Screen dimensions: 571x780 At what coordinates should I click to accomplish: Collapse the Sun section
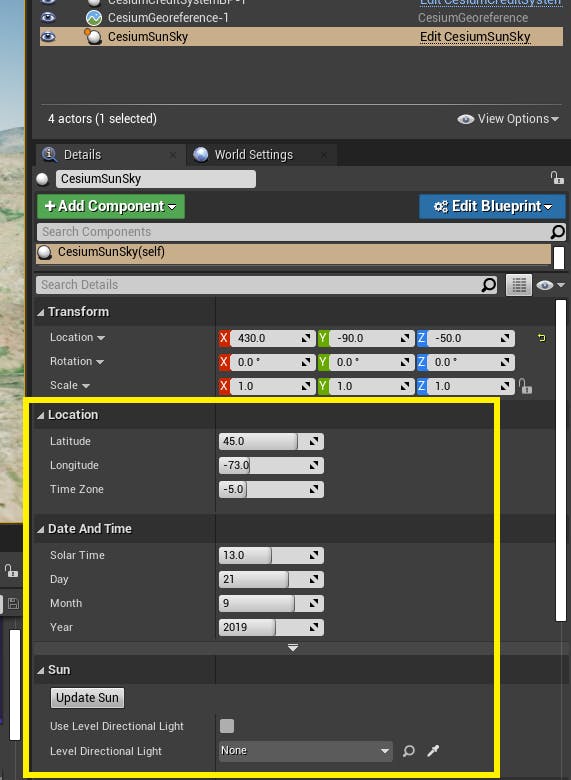41,671
